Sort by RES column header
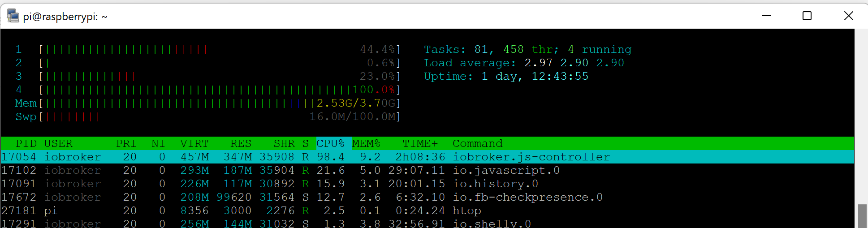Viewport: 868px width, 228px height. click(x=241, y=143)
